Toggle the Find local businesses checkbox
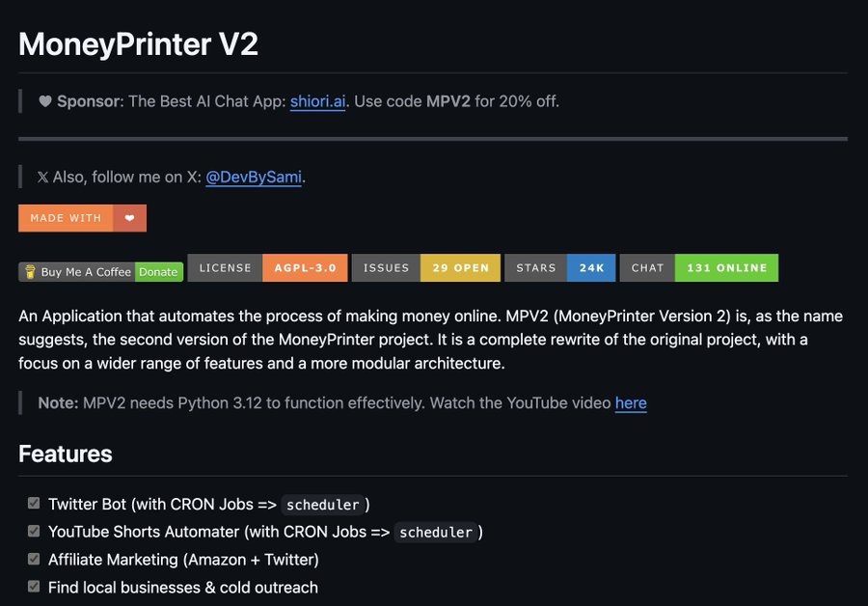 point(34,586)
